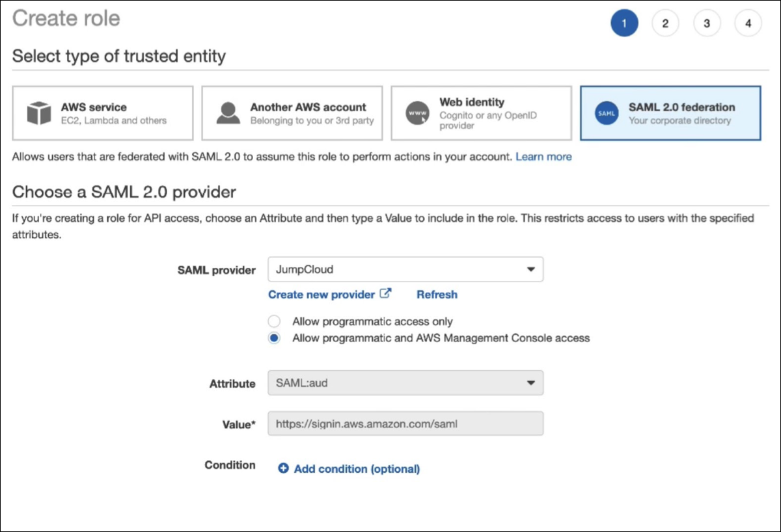Click the plus icon next to Add condition

pos(283,468)
